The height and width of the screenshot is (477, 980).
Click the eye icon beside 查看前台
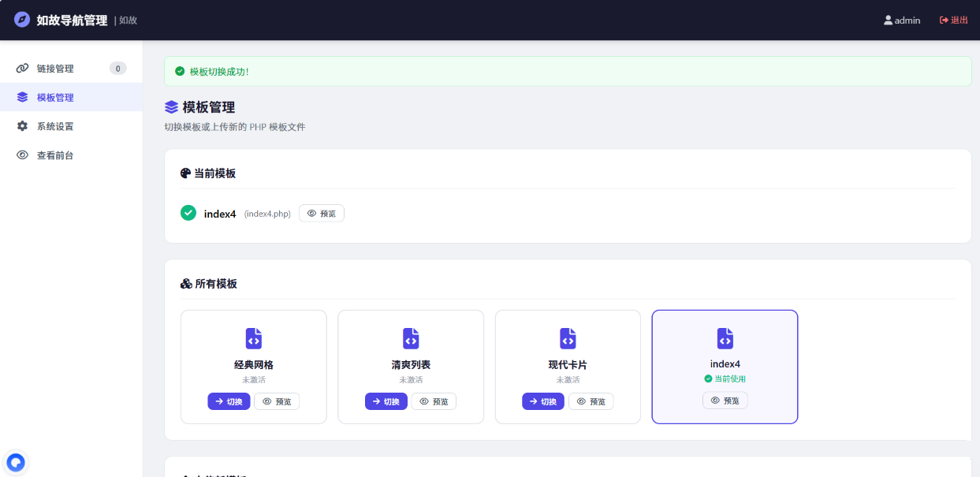(22, 155)
